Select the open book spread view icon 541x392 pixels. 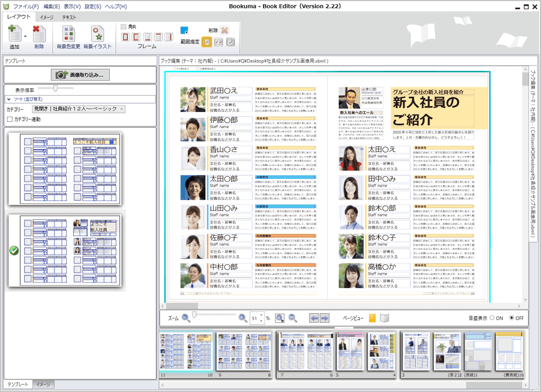(x=384, y=318)
